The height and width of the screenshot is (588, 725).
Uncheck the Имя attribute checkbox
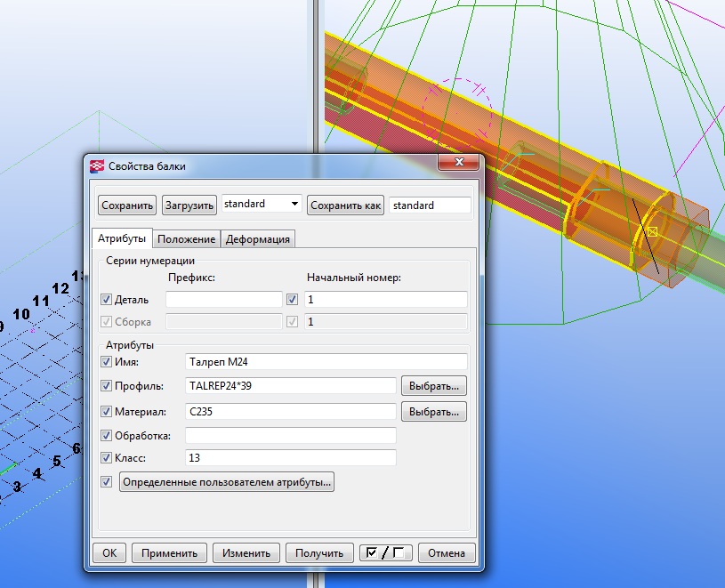tap(107, 362)
